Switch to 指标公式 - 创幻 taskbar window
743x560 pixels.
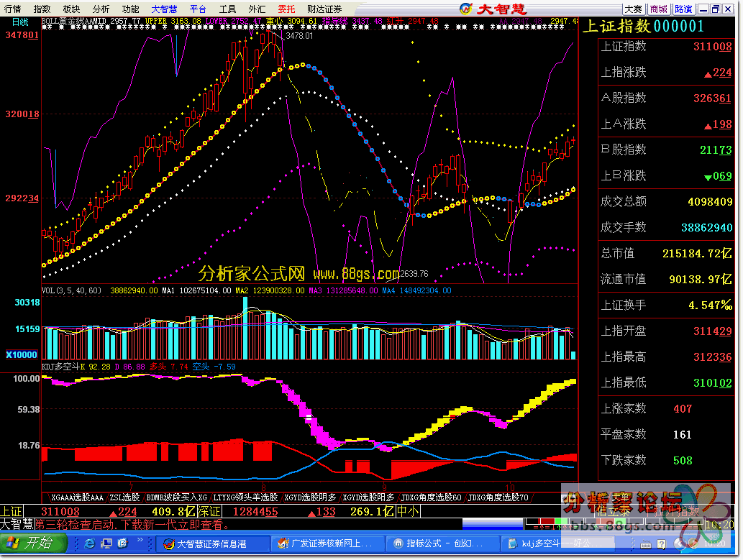click(442, 544)
